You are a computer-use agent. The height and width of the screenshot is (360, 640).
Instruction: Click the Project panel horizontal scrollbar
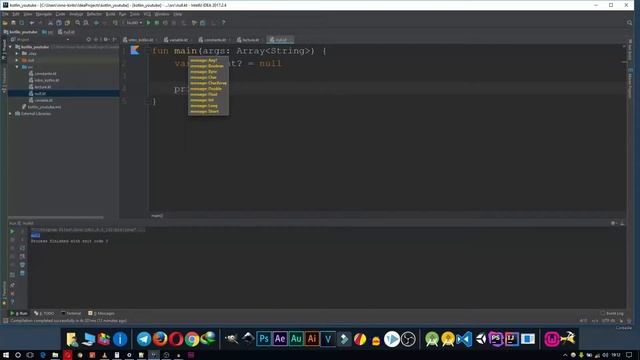56,217
